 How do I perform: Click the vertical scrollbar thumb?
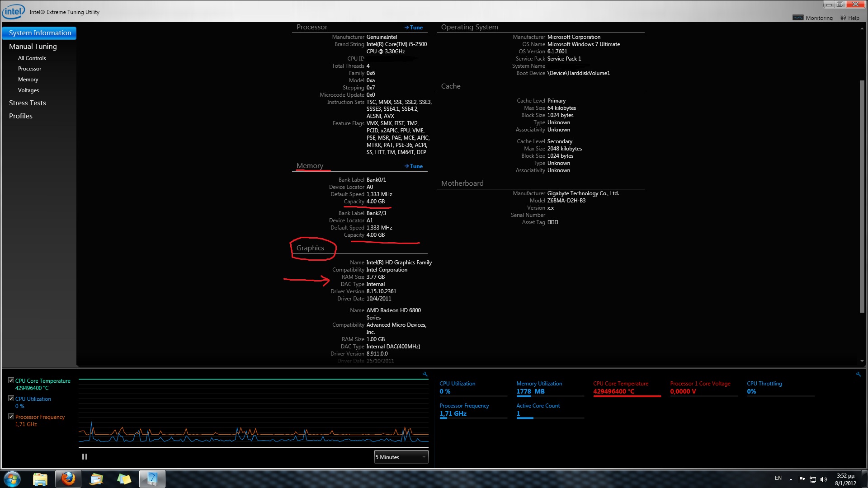click(x=862, y=196)
